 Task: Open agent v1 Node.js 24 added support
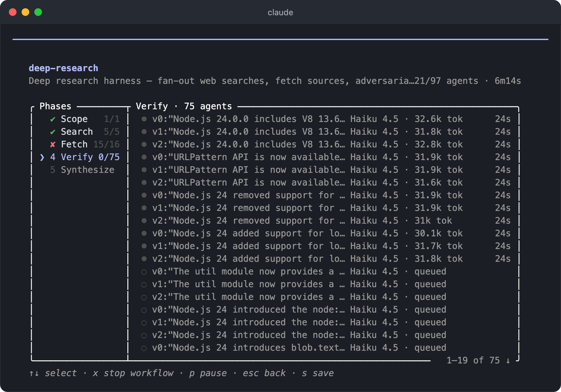(326, 246)
